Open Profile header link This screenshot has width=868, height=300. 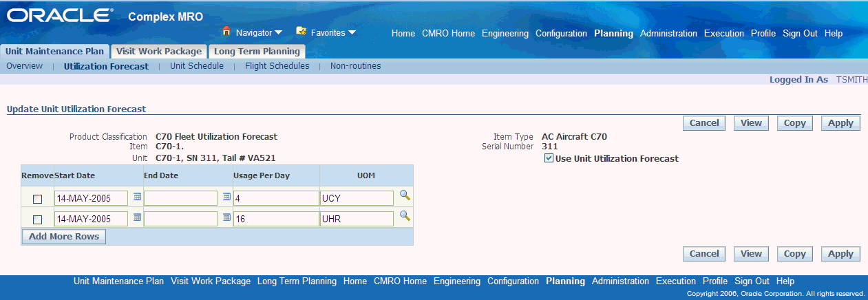click(x=763, y=33)
